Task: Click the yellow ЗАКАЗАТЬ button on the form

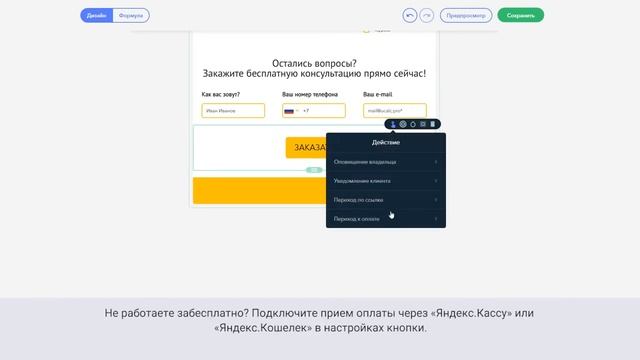Action: 306,147
